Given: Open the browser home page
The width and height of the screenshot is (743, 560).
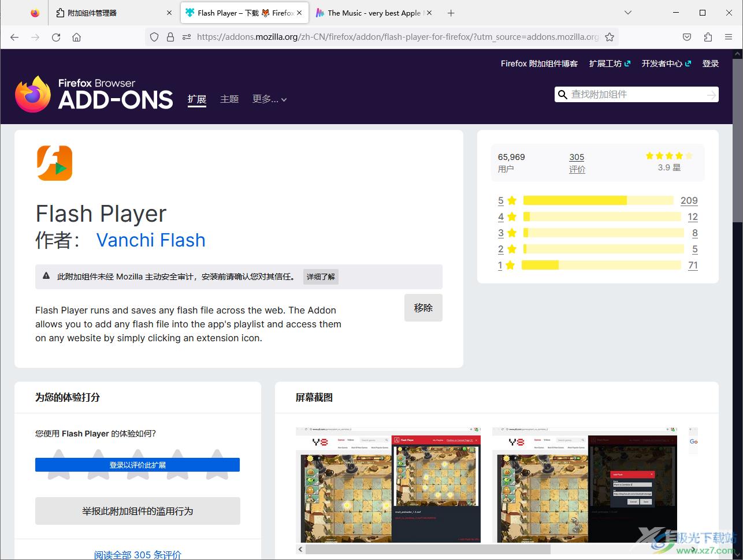Looking at the screenshot, I should tap(76, 37).
